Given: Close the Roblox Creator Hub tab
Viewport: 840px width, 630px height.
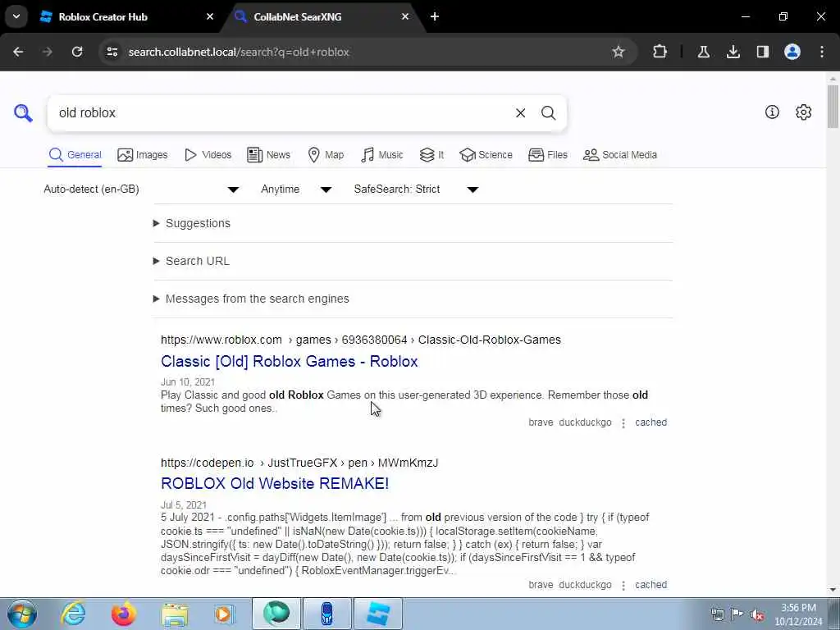Looking at the screenshot, I should 210,16.
